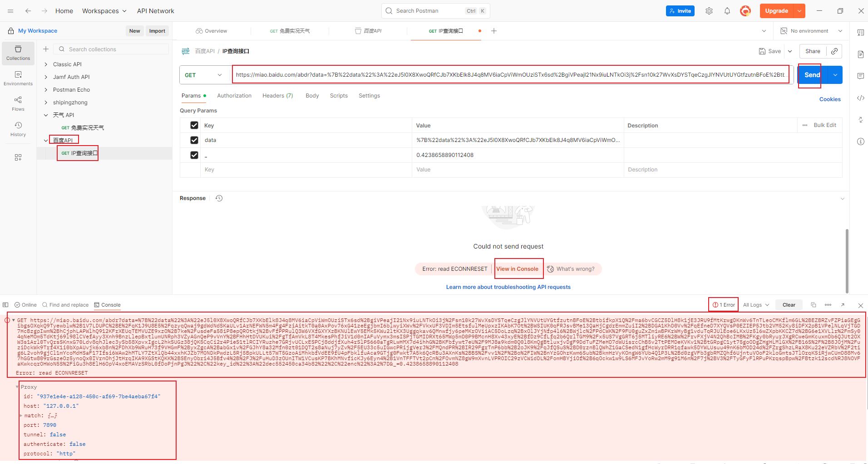
Task: Click the response history icon
Action: tap(219, 198)
